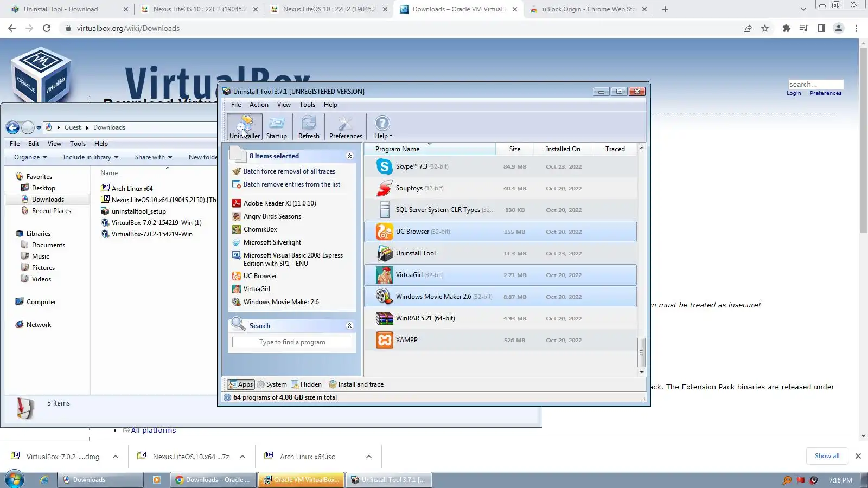Open the Windows Start button

click(15, 480)
